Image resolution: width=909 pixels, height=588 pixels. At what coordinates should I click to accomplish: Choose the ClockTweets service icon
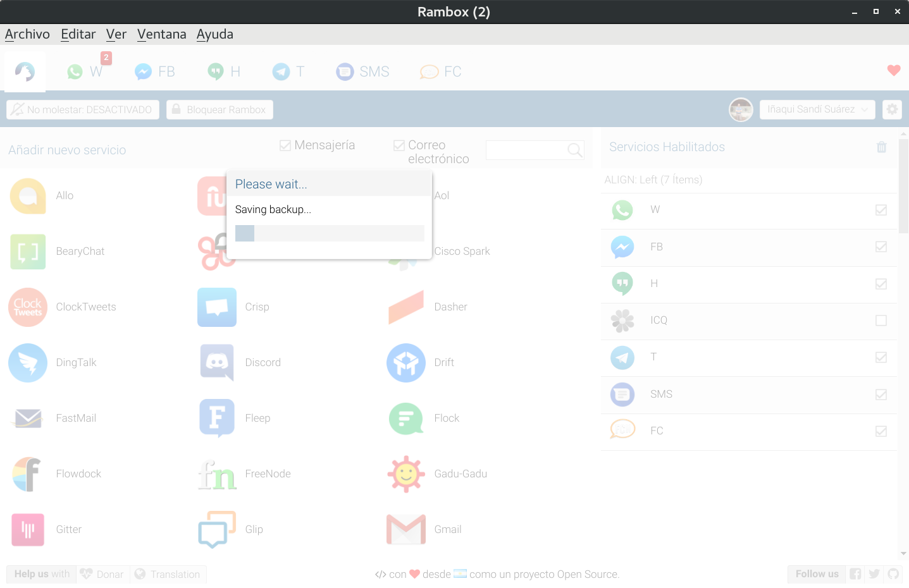coord(28,307)
